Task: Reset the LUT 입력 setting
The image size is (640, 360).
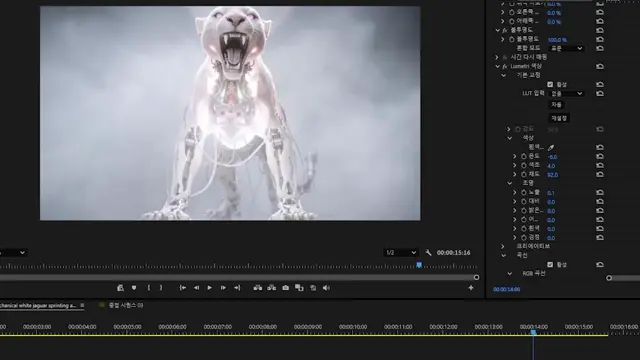Action: pos(600,93)
